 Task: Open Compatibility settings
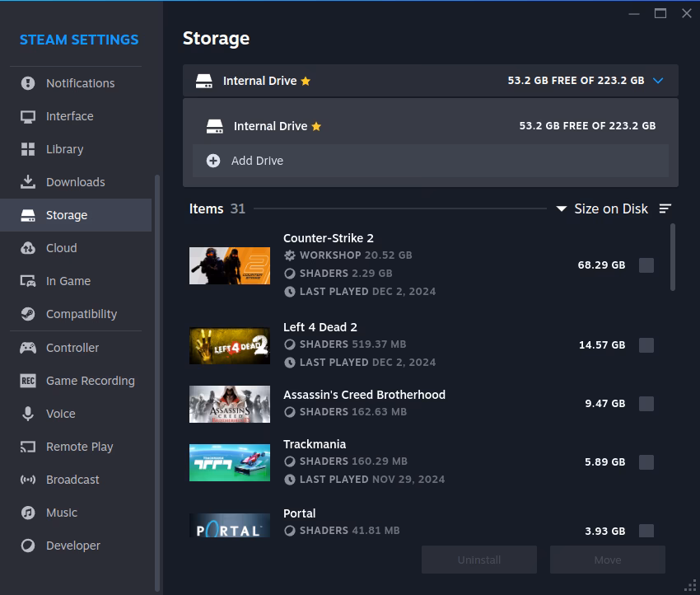(x=76, y=314)
